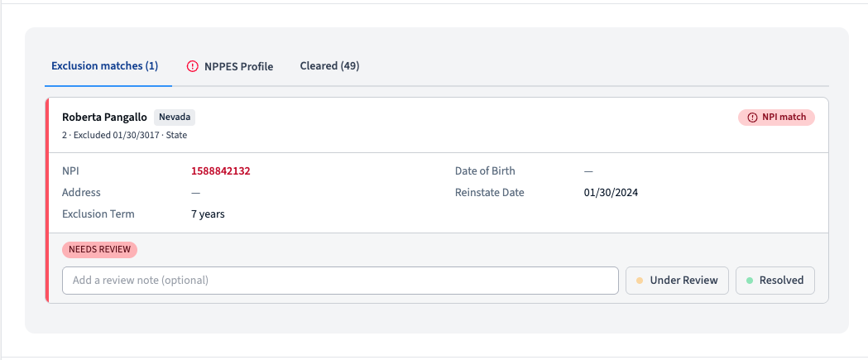Image resolution: width=868 pixels, height=360 pixels.
Task: Mark the match as Under Review
Action: pyautogui.click(x=677, y=281)
